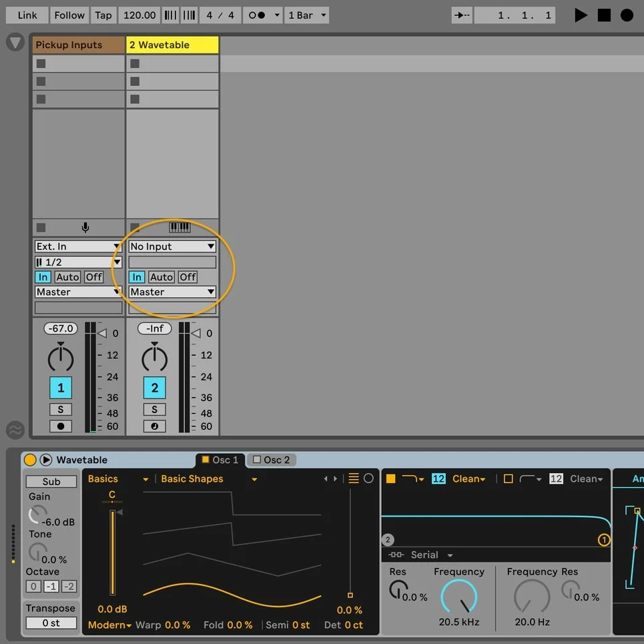Select Octave 0 for sub oscillator
The height and width of the screenshot is (644, 644).
click(x=33, y=586)
